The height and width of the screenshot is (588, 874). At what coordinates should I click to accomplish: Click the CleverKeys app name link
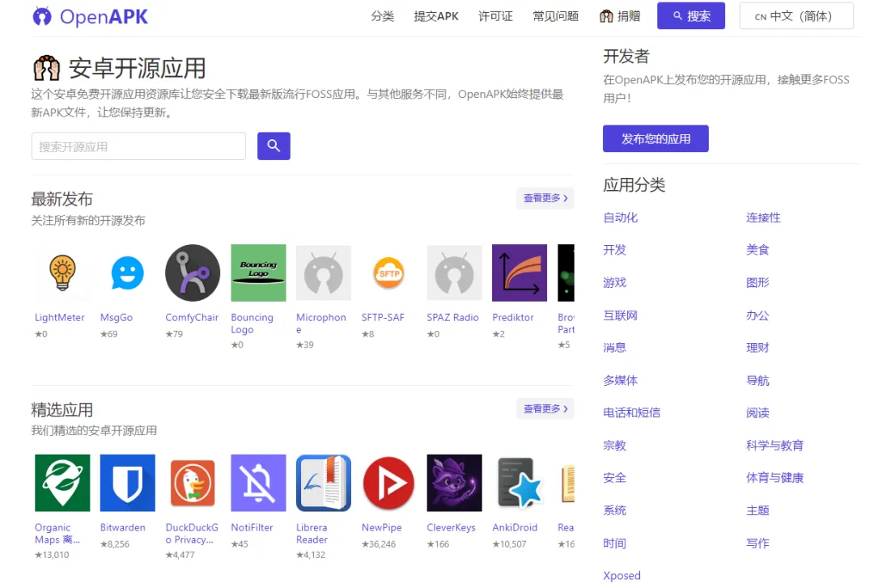click(451, 528)
